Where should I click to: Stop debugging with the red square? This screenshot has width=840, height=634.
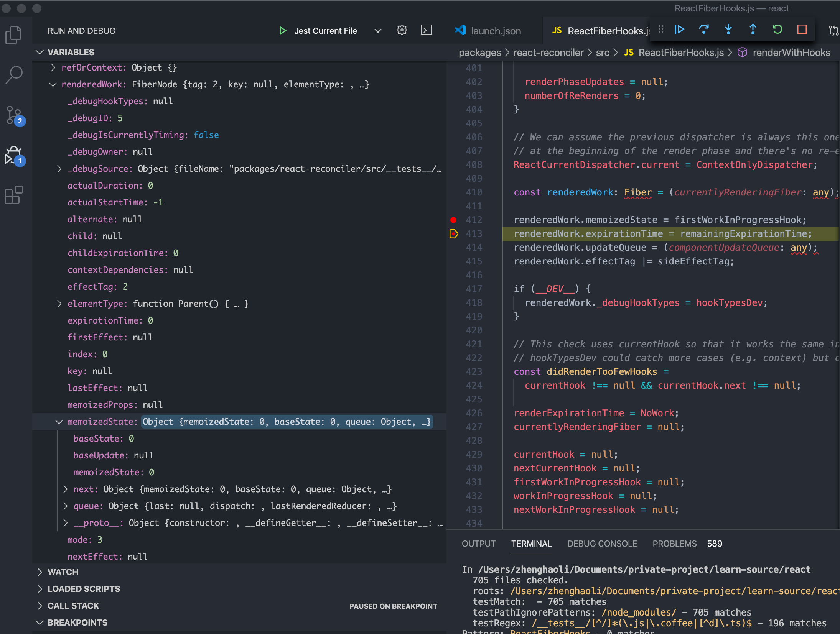[802, 30]
